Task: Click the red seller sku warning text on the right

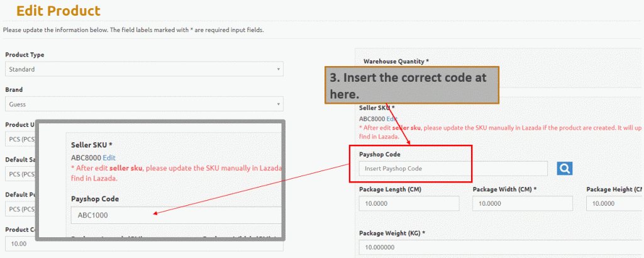Action: tap(500, 132)
